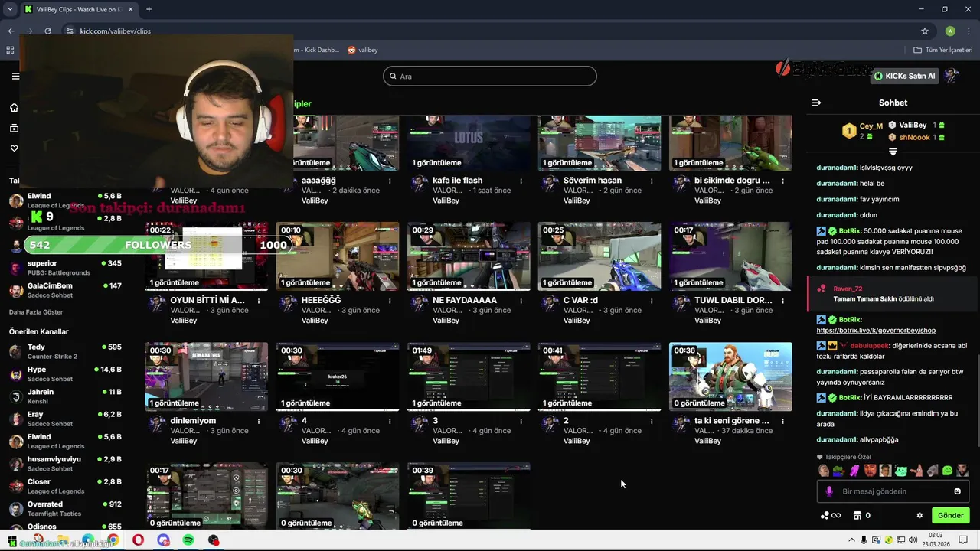Insert the Pepe frog follower emote

[839, 471]
